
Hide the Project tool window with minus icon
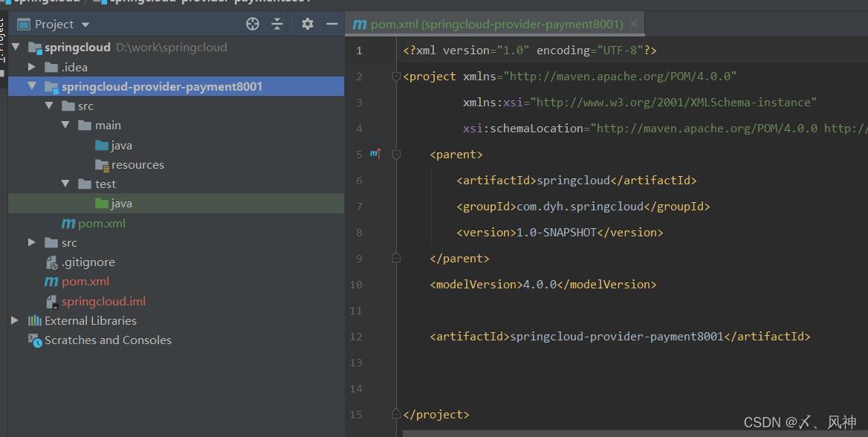coord(332,24)
